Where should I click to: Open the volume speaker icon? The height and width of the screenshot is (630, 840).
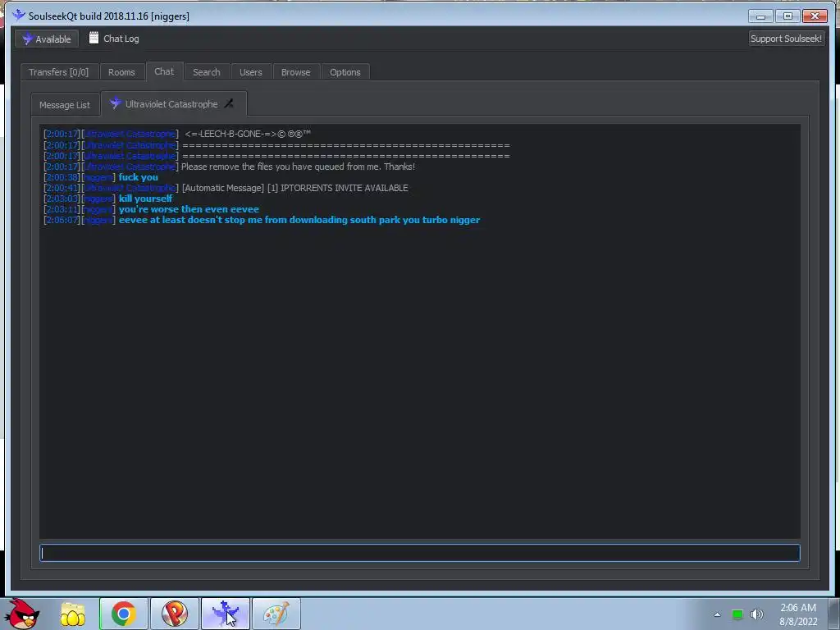757,614
